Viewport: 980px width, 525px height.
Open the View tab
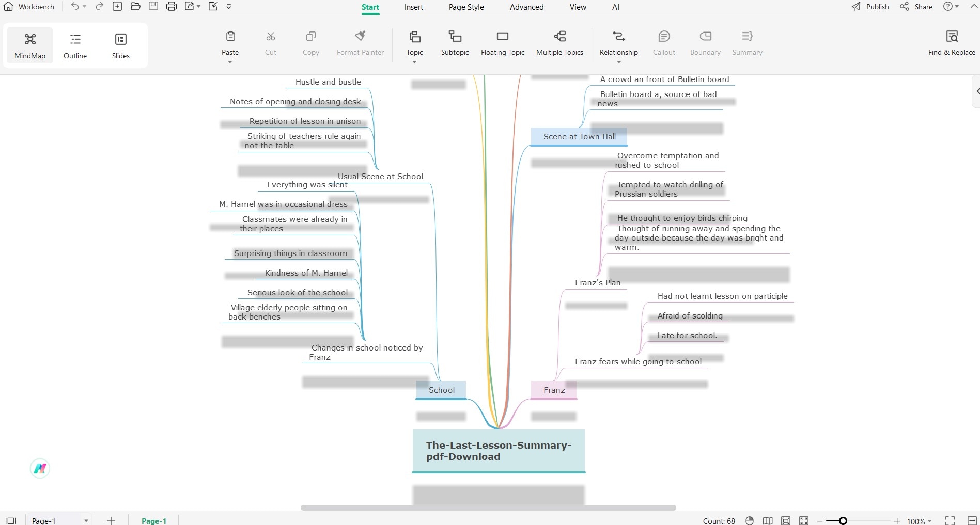578,7
